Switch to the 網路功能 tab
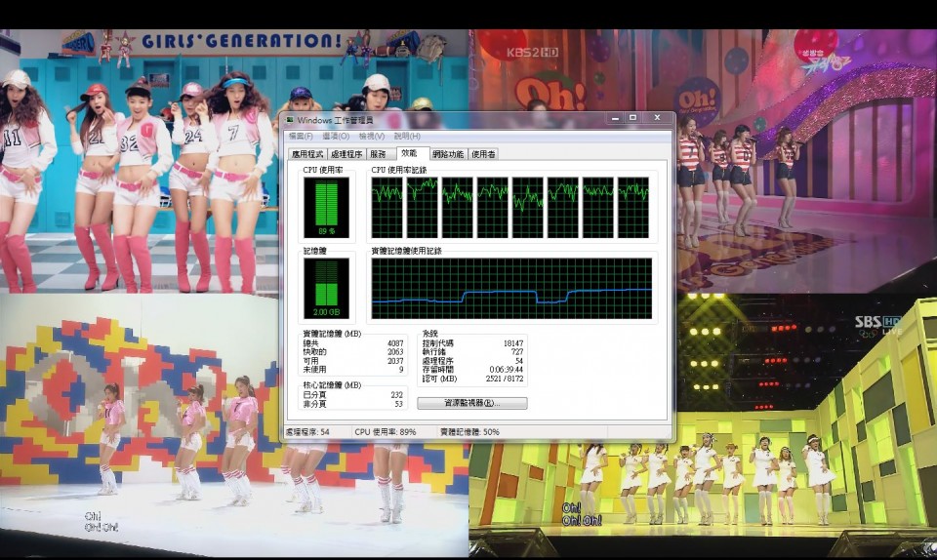This screenshot has height=560, width=937. coord(448,154)
